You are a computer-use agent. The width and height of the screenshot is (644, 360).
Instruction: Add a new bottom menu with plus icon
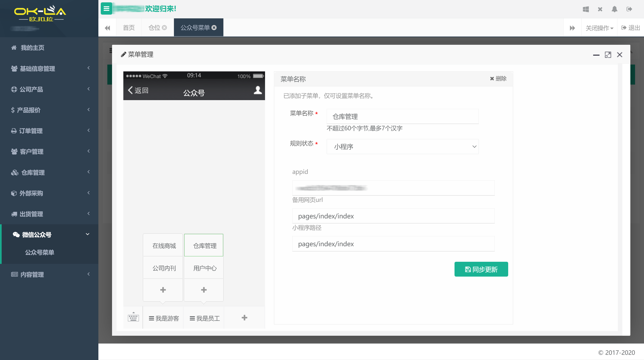click(x=245, y=318)
